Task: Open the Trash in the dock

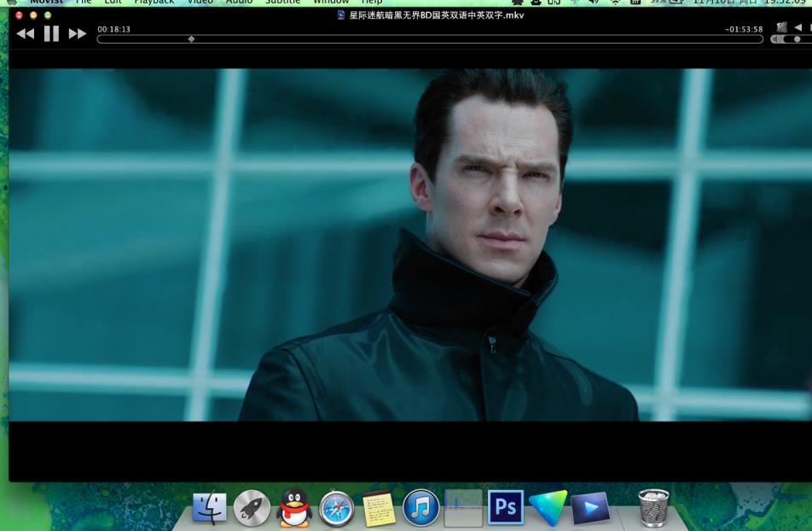Action: [653, 508]
